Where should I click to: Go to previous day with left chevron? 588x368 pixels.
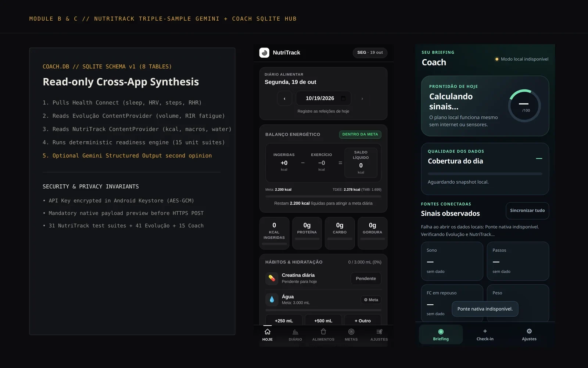[284, 98]
